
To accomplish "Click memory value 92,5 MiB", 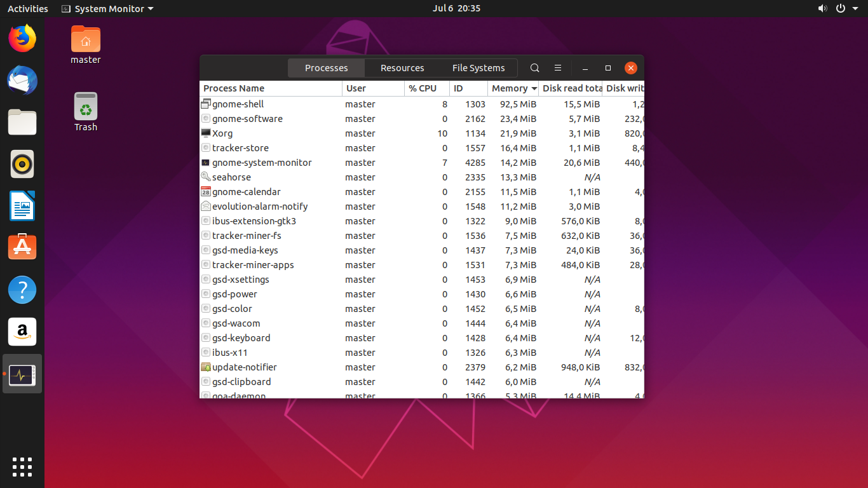I will point(518,104).
